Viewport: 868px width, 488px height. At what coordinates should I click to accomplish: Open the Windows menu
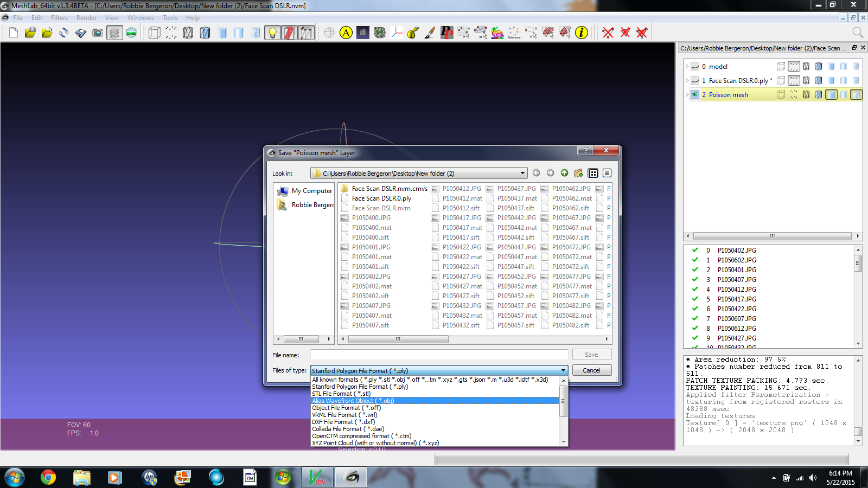click(x=141, y=18)
